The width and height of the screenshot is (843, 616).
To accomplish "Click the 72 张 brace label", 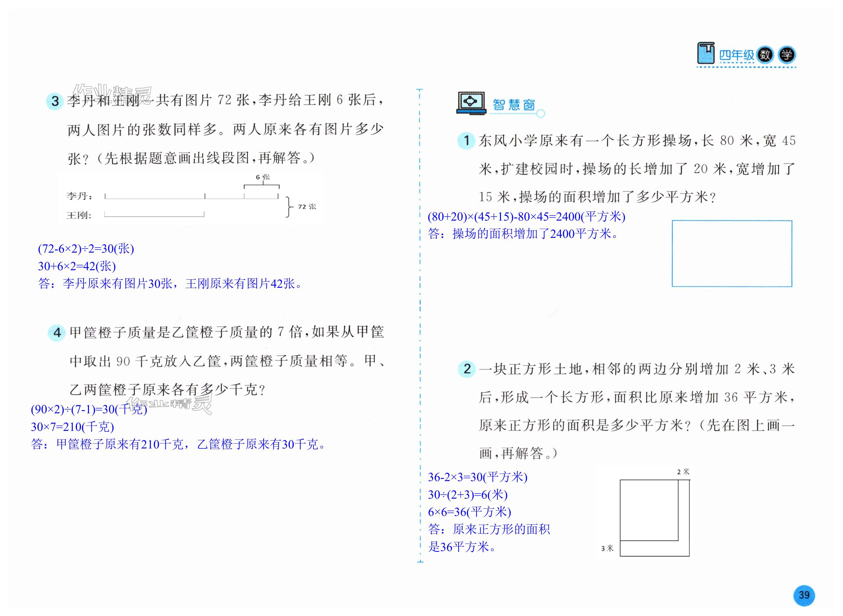I will 307,206.
